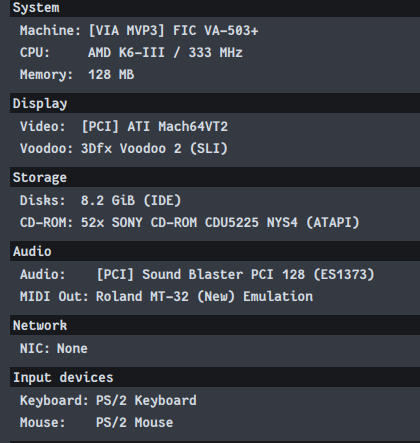Click the Voodoo 2 (SLI) line
Viewport: 420px width, 443px height.
[x=124, y=149]
